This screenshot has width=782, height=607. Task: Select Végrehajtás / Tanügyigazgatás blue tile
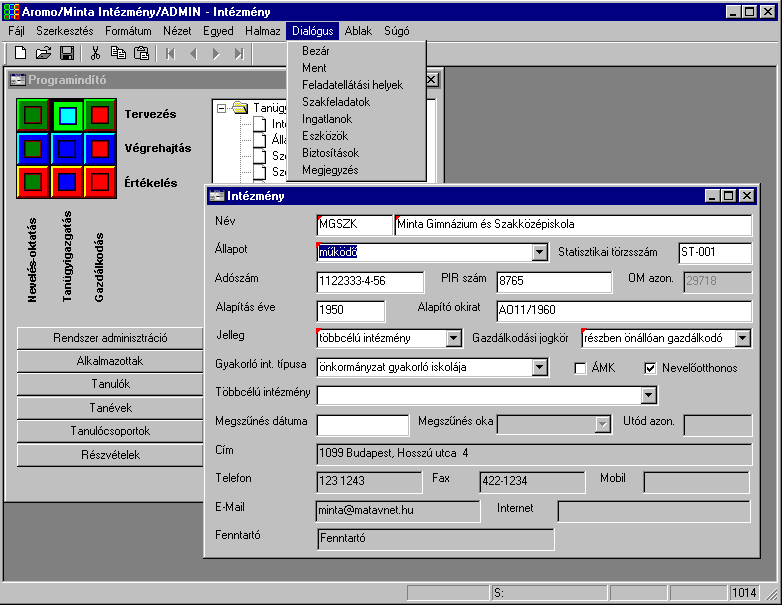pos(67,149)
